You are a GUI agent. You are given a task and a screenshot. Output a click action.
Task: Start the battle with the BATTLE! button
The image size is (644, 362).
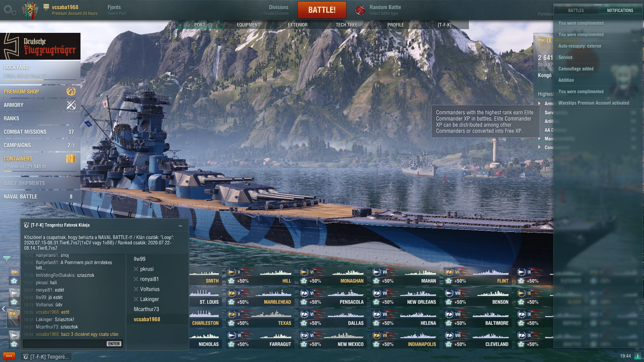tap(322, 10)
